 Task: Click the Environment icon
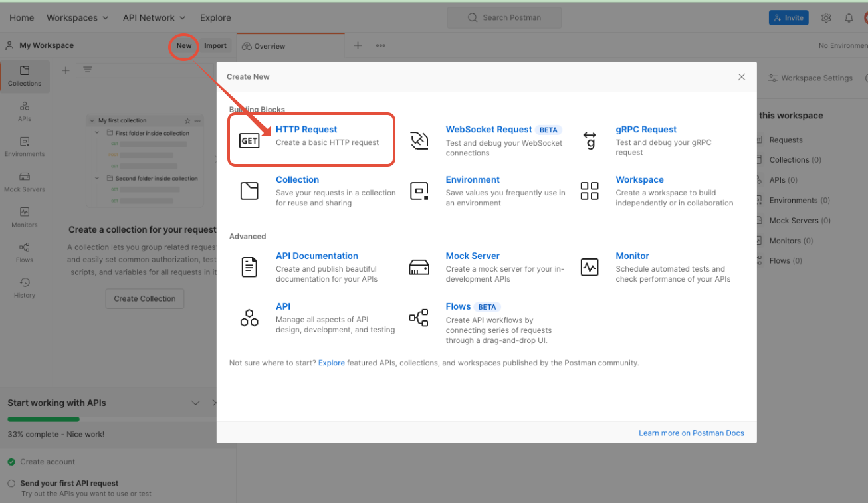click(x=419, y=191)
